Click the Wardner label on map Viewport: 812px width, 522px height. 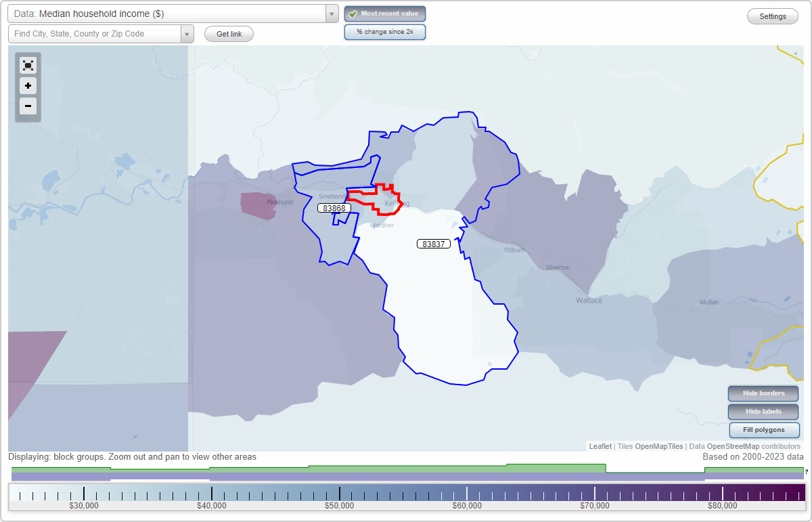(x=382, y=225)
